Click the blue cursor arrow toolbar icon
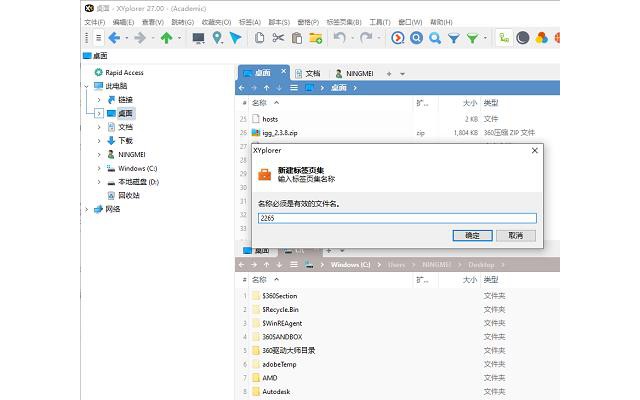Screen dimensions: 640x400 [236, 38]
